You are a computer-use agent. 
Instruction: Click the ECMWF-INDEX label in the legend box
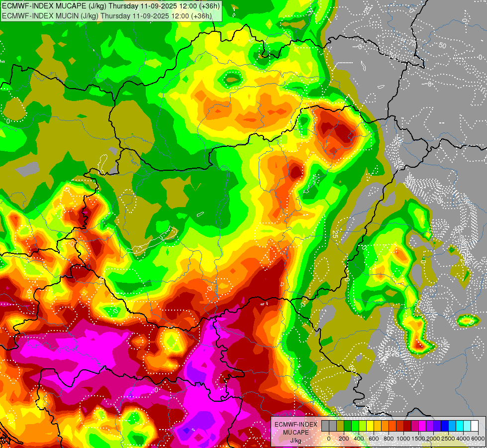296,425
